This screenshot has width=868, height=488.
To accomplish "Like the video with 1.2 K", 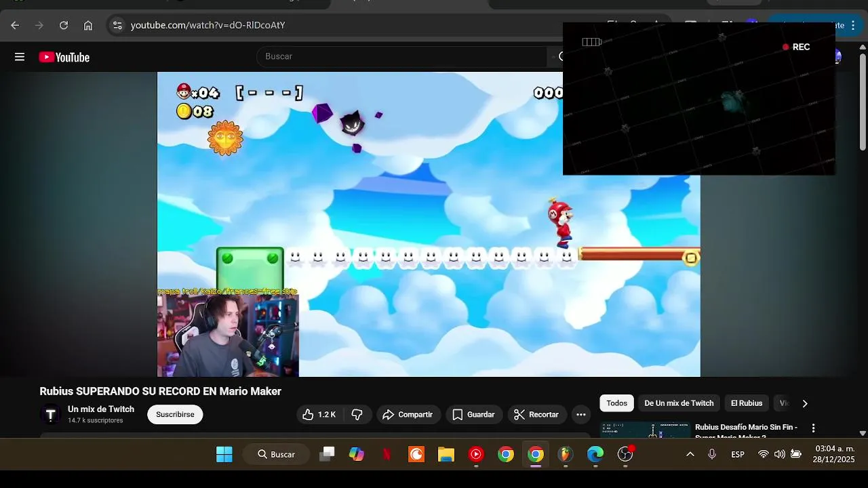I will click(319, 414).
